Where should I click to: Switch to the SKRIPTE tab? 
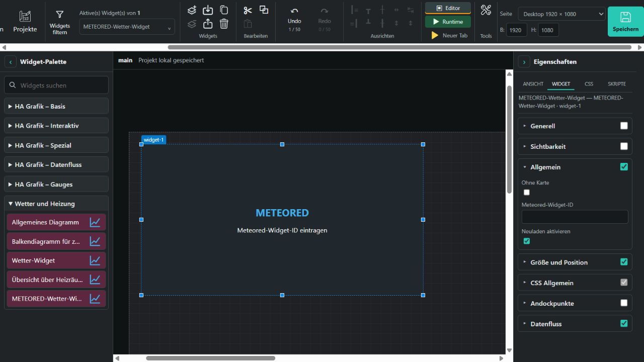click(617, 83)
